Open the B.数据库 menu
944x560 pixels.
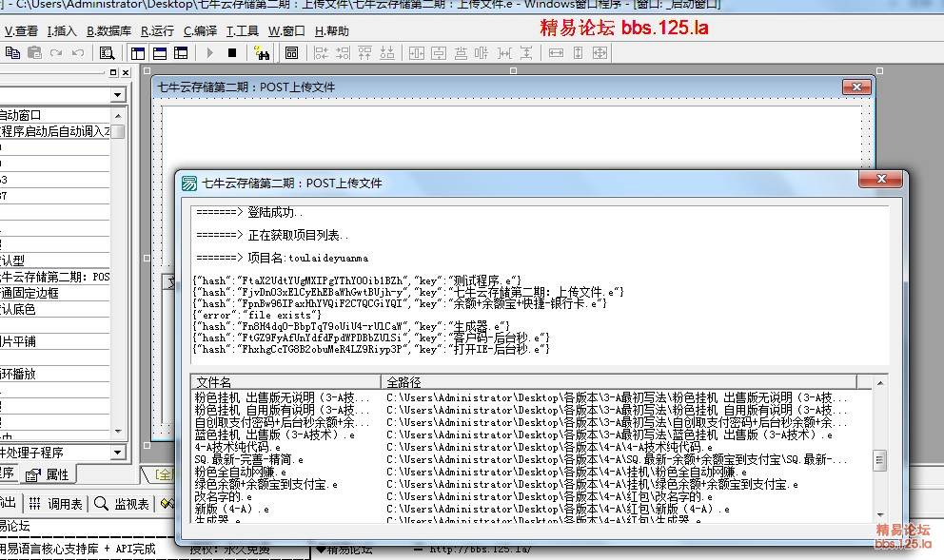point(108,31)
